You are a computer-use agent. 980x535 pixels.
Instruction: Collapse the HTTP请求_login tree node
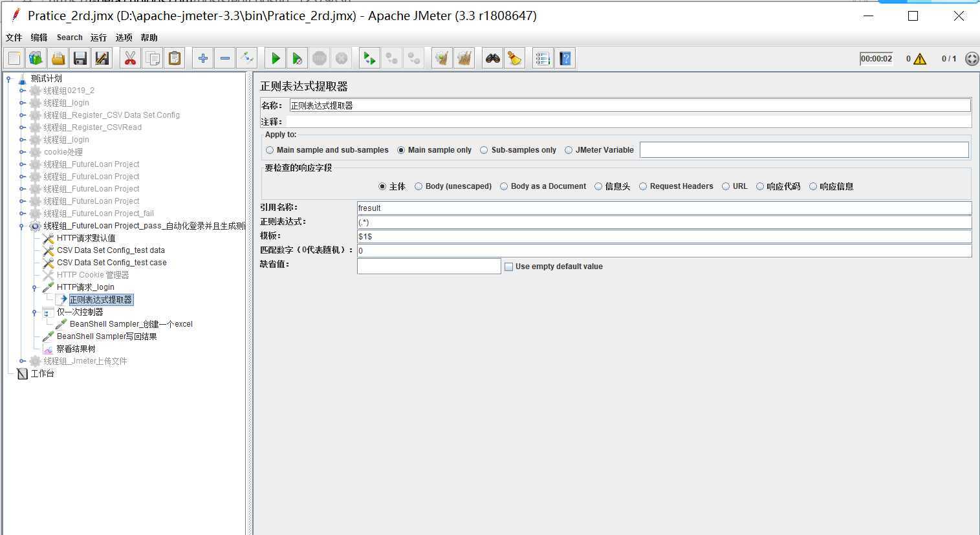(x=34, y=287)
